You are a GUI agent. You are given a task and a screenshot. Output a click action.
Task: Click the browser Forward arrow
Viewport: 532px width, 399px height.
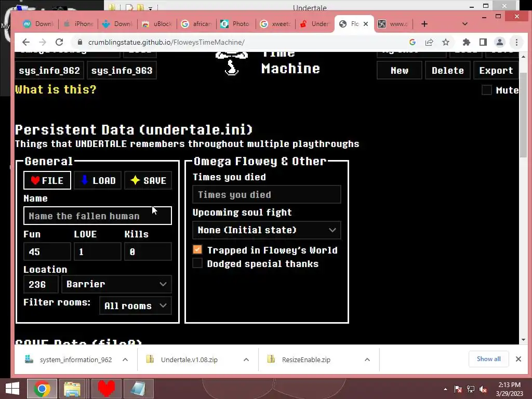[x=43, y=42]
